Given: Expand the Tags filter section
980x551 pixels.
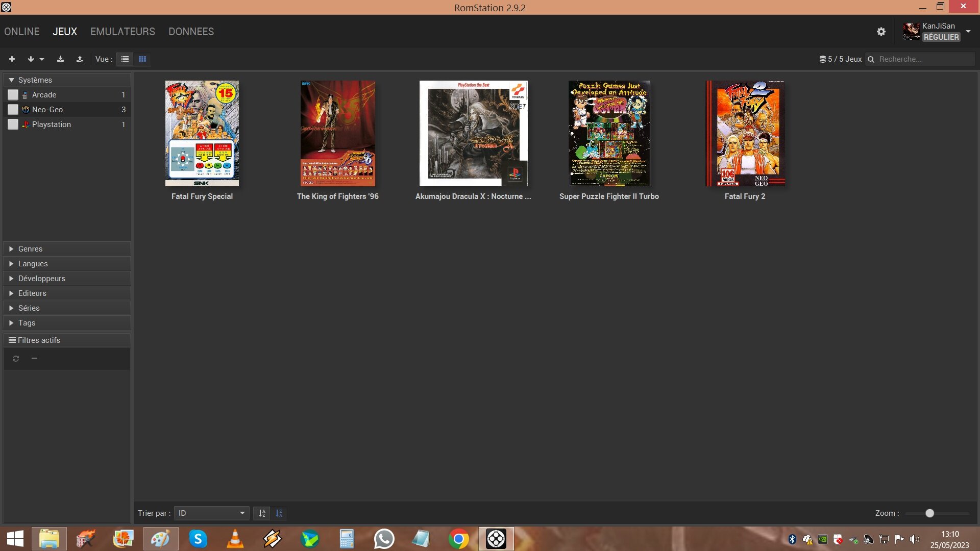Looking at the screenshot, I should (x=67, y=323).
